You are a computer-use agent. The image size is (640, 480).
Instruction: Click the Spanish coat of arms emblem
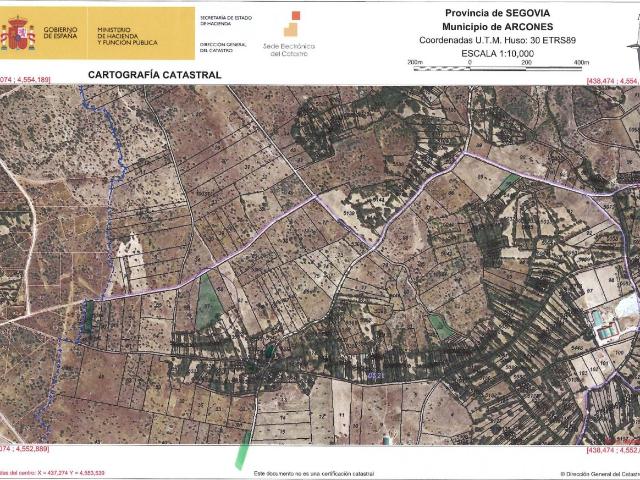[x=17, y=33]
